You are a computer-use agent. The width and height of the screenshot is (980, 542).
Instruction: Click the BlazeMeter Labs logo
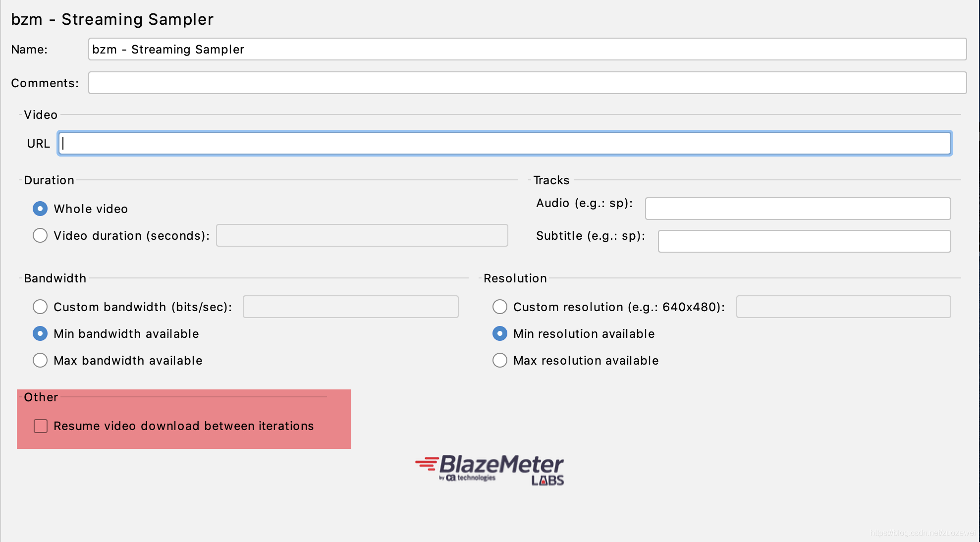pos(490,469)
